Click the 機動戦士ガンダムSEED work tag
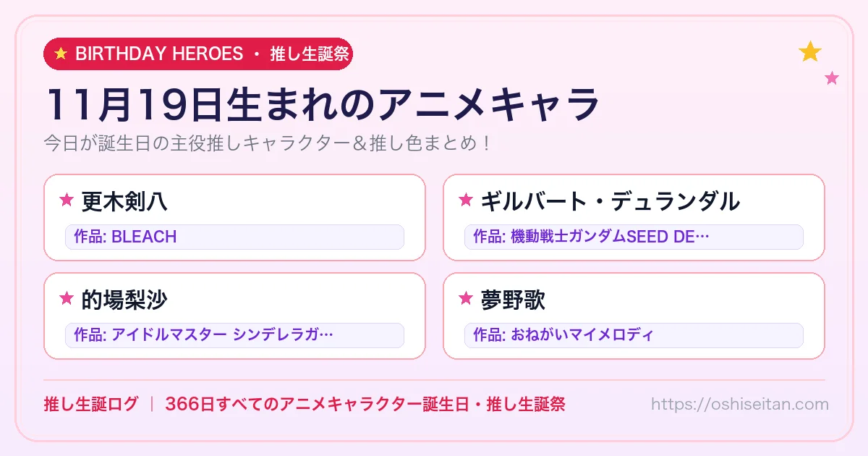 point(634,237)
